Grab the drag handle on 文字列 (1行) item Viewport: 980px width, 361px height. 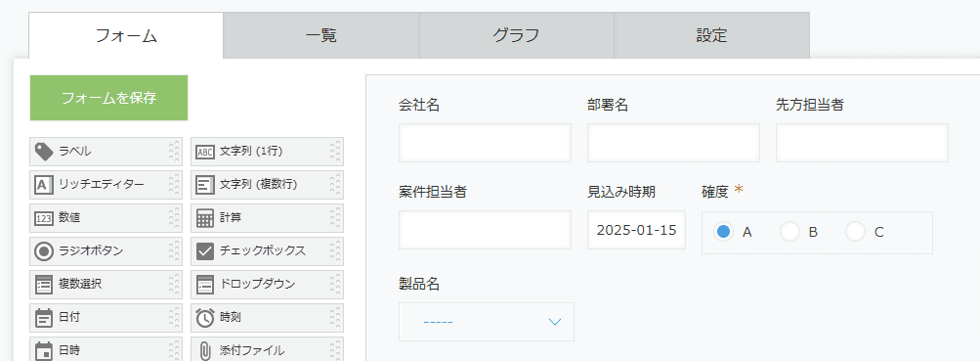(x=336, y=152)
